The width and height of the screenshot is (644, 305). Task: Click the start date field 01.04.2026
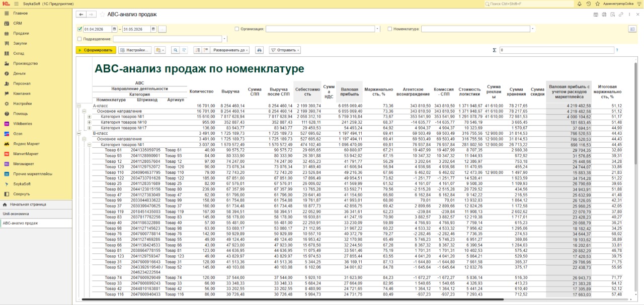[x=98, y=29]
